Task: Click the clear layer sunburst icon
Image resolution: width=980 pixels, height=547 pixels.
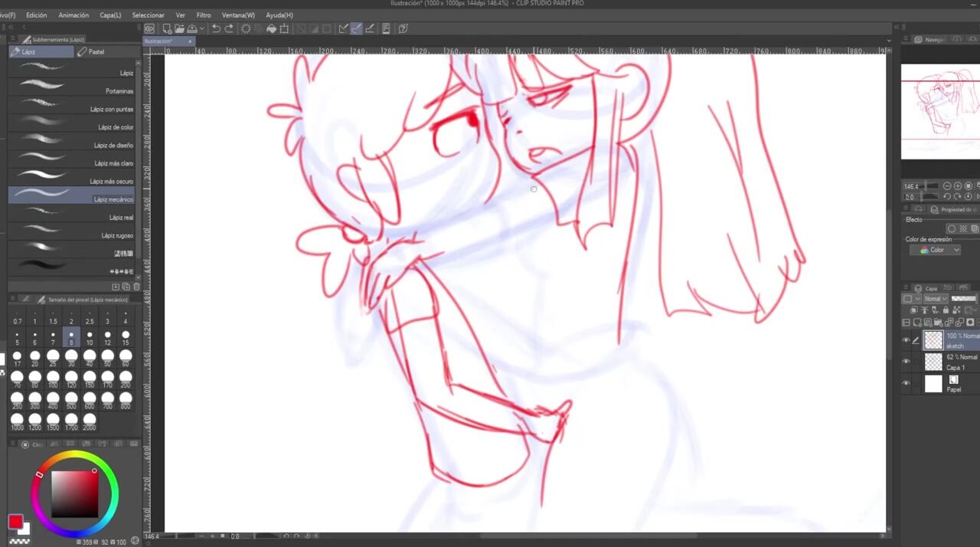Action: [x=246, y=28]
